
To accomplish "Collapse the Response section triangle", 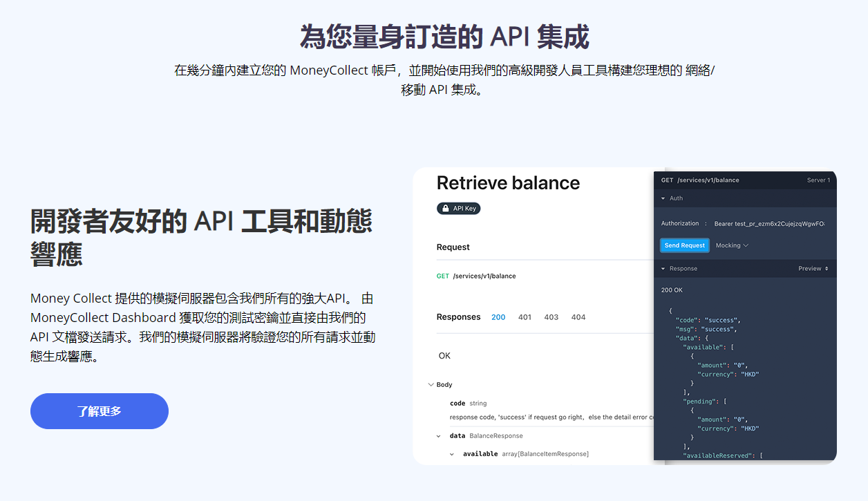I will point(663,269).
